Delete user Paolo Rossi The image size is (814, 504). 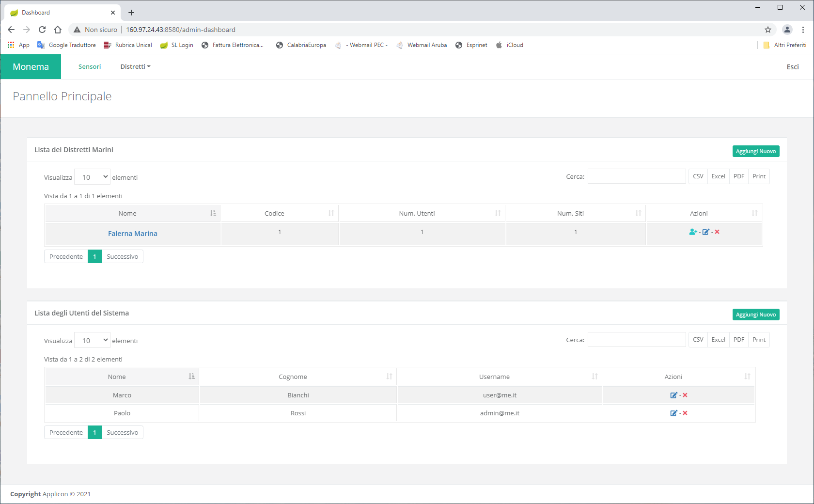click(x=685, y=413)
